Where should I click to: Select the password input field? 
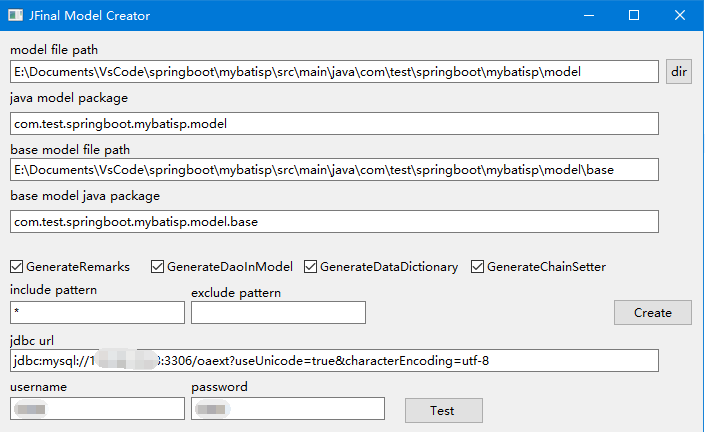tap(288, 409)
